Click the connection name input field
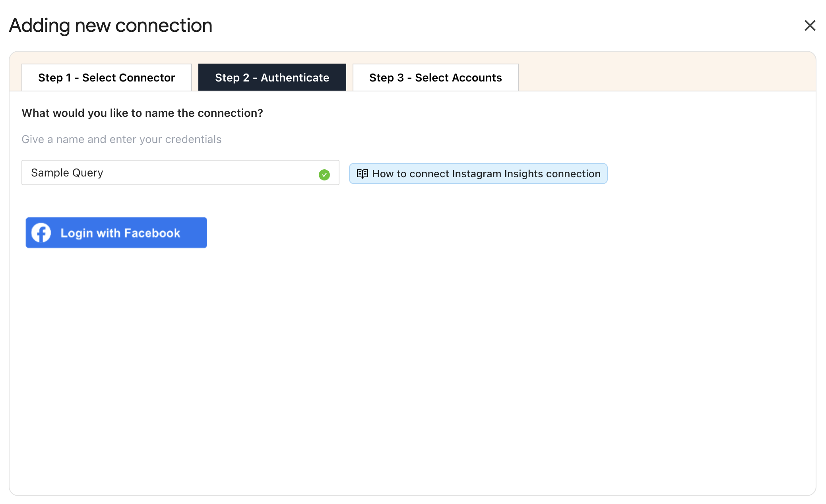Viewport: 826px width, 504px height. point(180,173)
